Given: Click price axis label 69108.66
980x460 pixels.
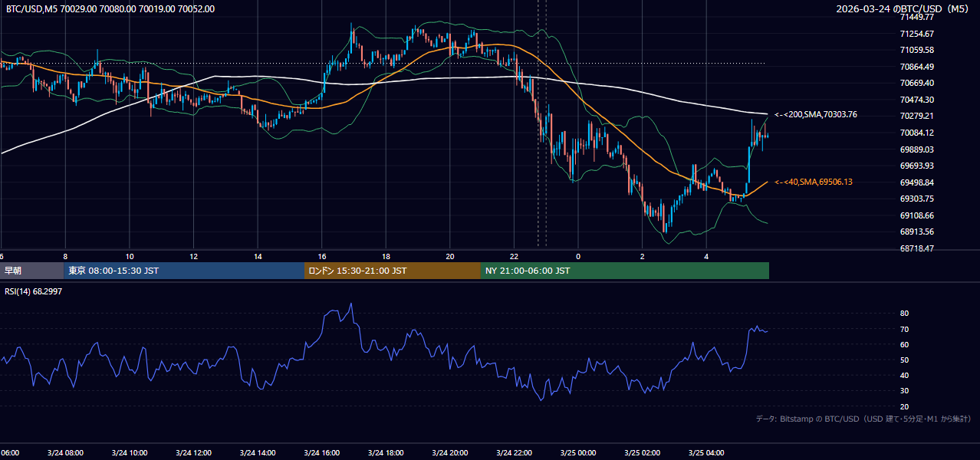Looking at the screenshot, I should (916, 215).
